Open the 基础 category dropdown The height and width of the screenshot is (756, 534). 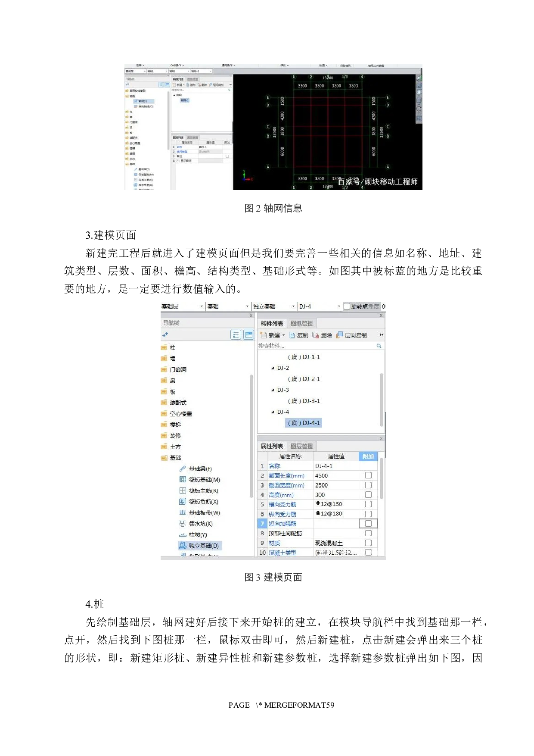tap(247, 306)
